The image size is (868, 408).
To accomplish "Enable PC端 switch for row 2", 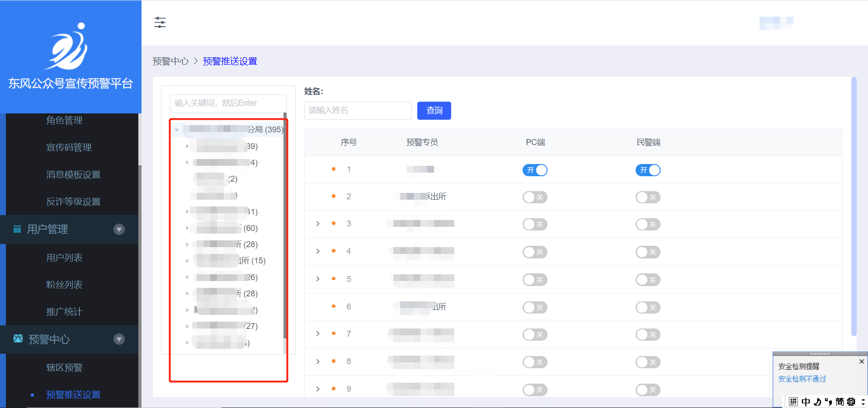I will point(535,197).
